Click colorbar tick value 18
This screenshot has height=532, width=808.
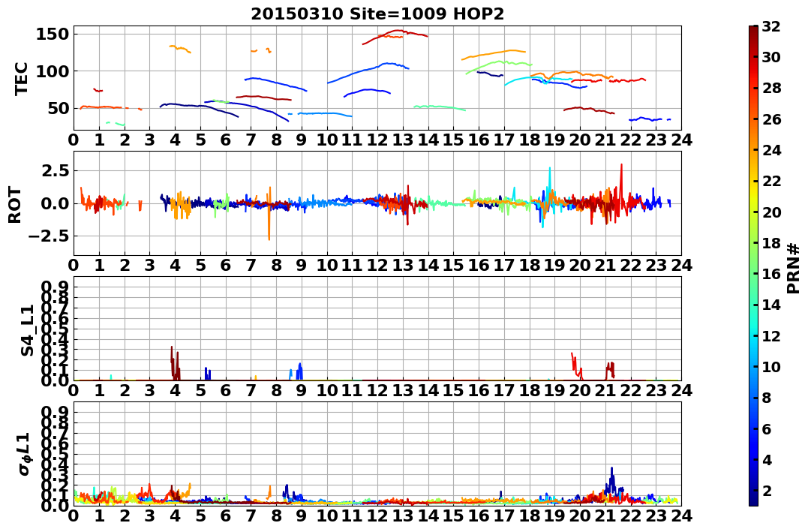coord(771,242)
